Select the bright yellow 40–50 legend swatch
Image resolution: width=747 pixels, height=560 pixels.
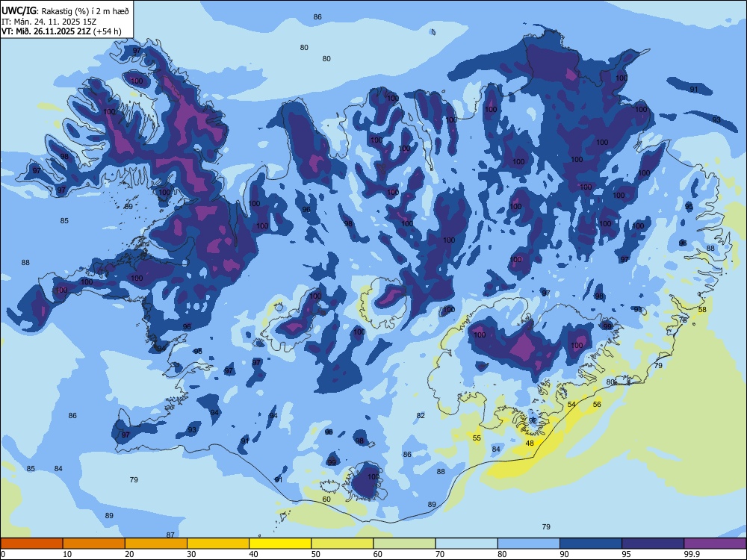click(280, 544)
